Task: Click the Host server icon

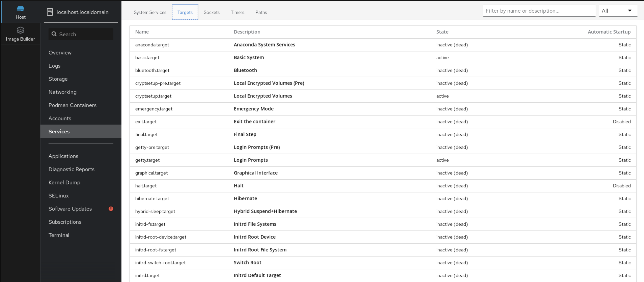Action: pyautogui.click(x=21, y=9)
